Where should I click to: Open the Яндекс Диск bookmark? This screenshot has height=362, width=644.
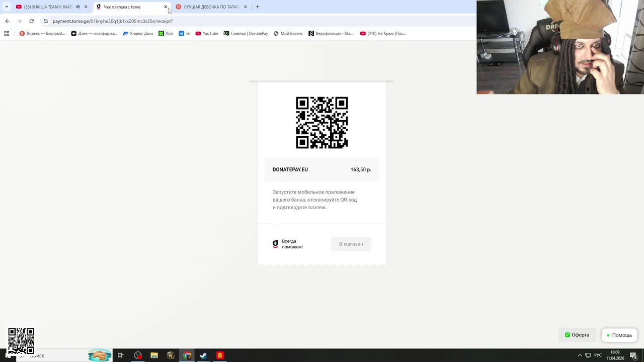(138, 34)
